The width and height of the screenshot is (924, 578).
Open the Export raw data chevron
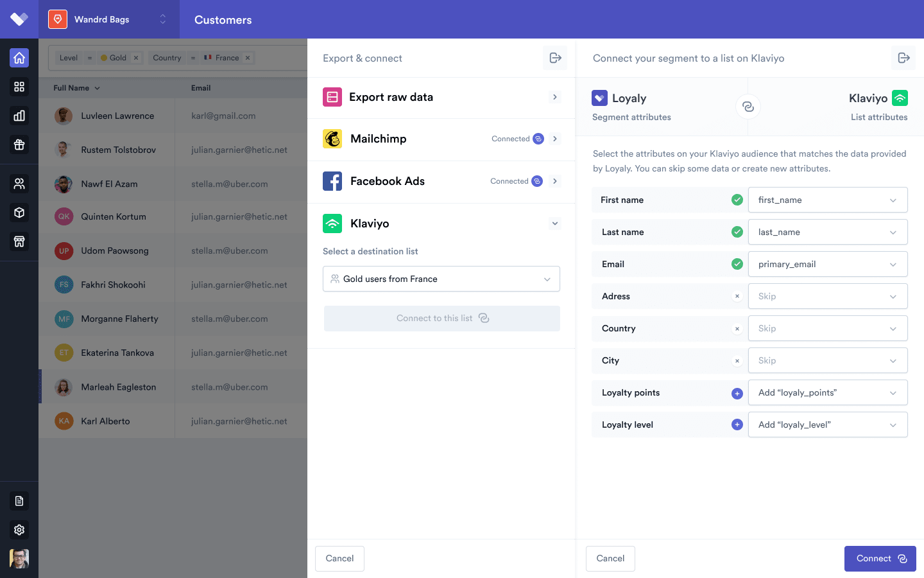click(x=555, y=97)
